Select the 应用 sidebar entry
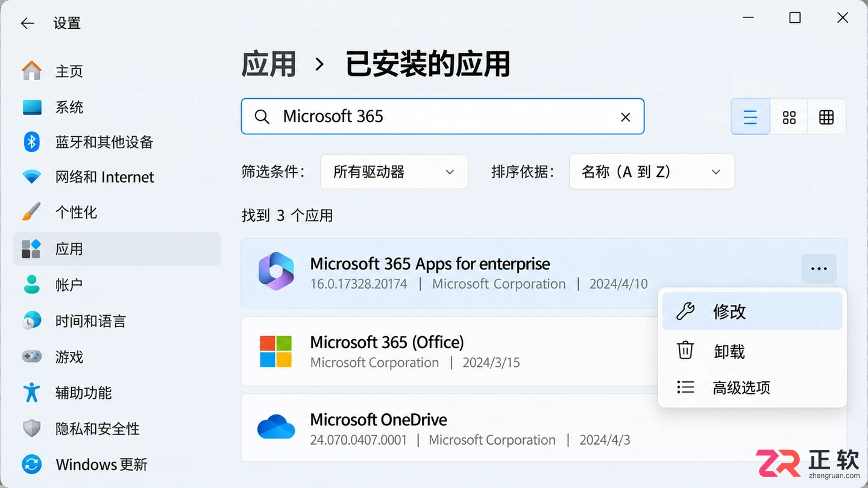The image size is (868, 488). point(117,249)
